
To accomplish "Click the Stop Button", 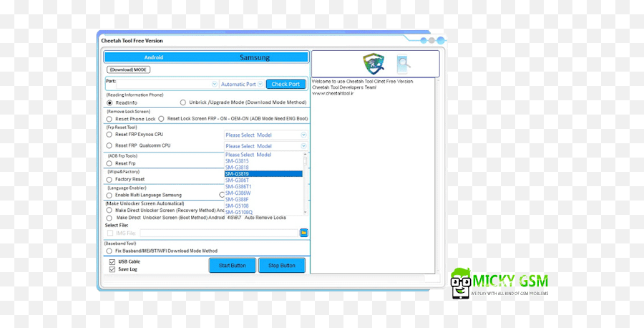I will 282,266.
